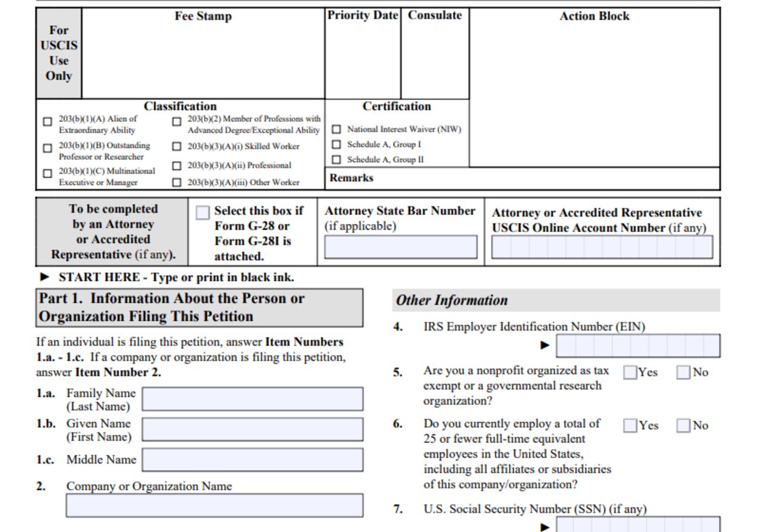Check Schedule A, Group II box
The image size is (761, 532).
[337, 160]
